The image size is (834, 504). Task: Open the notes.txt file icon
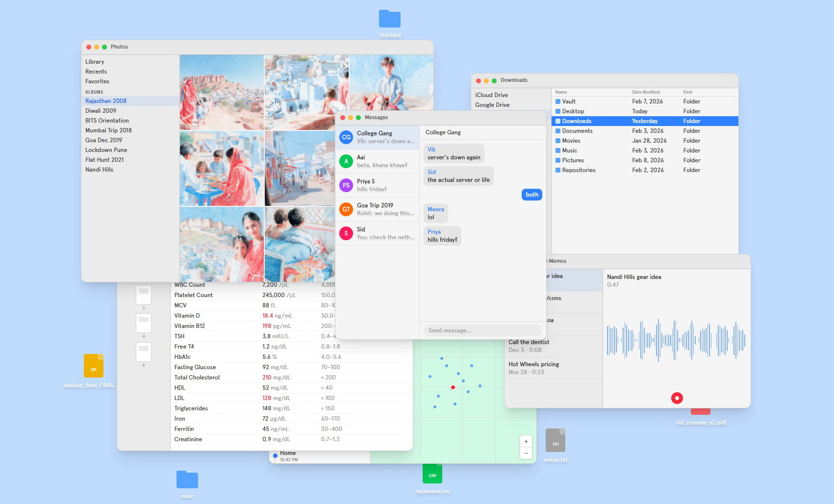pos(555,441)
